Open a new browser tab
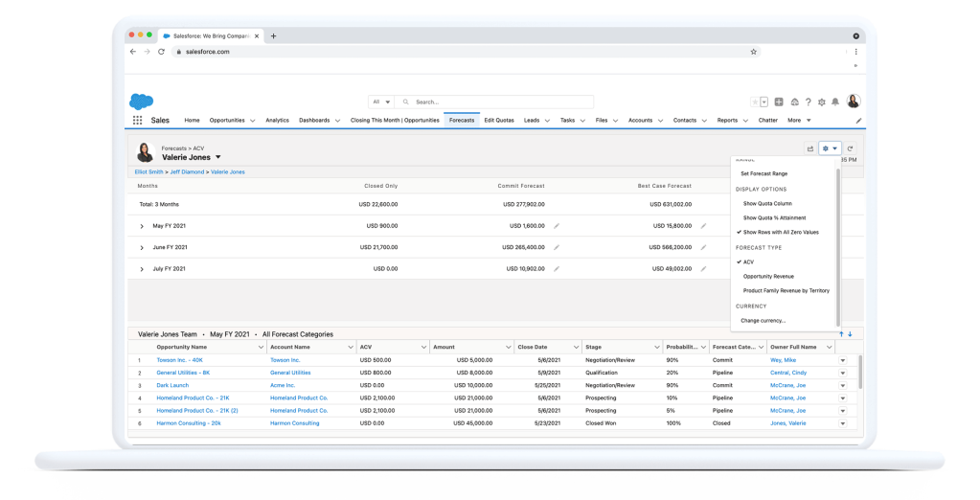980x500 pixels. click(273, 36)
